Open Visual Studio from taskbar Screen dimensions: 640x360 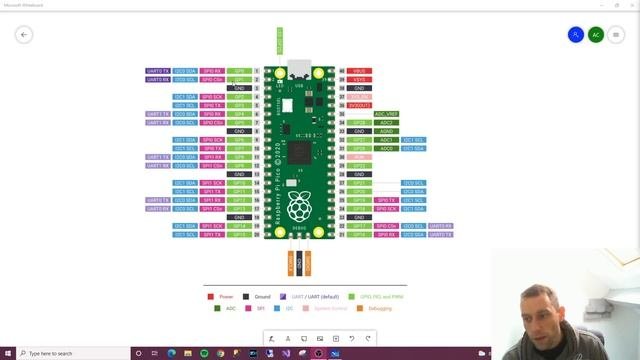(x=286, y=353)
